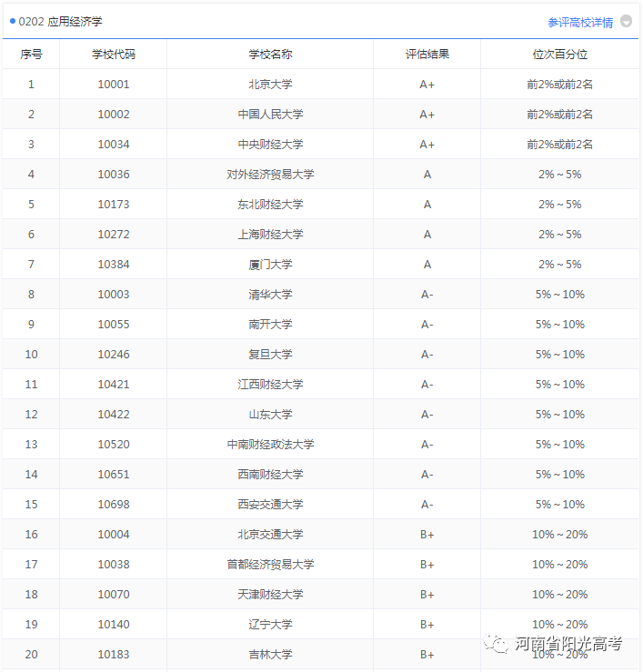Click the sequence number 20 cell
643x672 pixels.
click(x=31, y=655)
